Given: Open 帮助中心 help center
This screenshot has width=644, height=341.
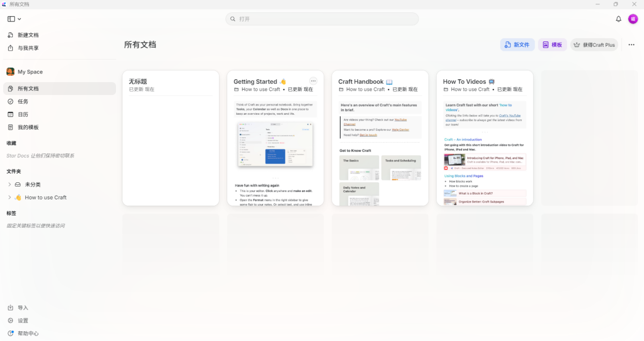Looking at the screenshot, I should [28, 333].
